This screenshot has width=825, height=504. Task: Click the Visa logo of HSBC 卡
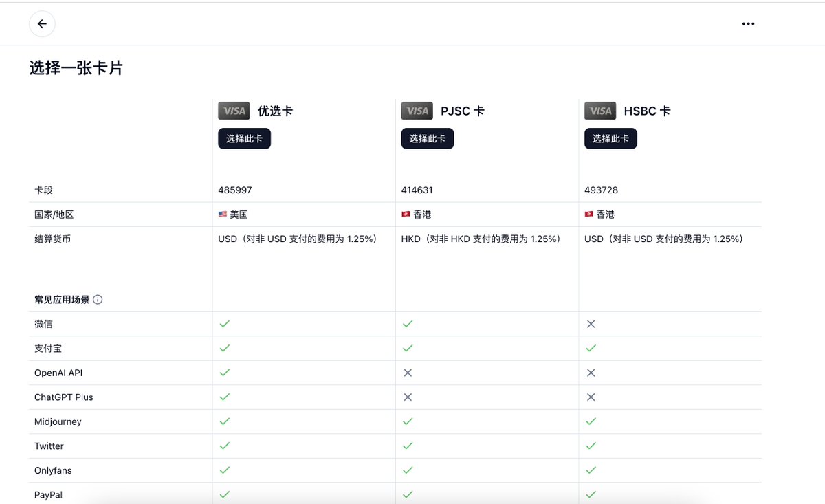(x=600, y=111)
